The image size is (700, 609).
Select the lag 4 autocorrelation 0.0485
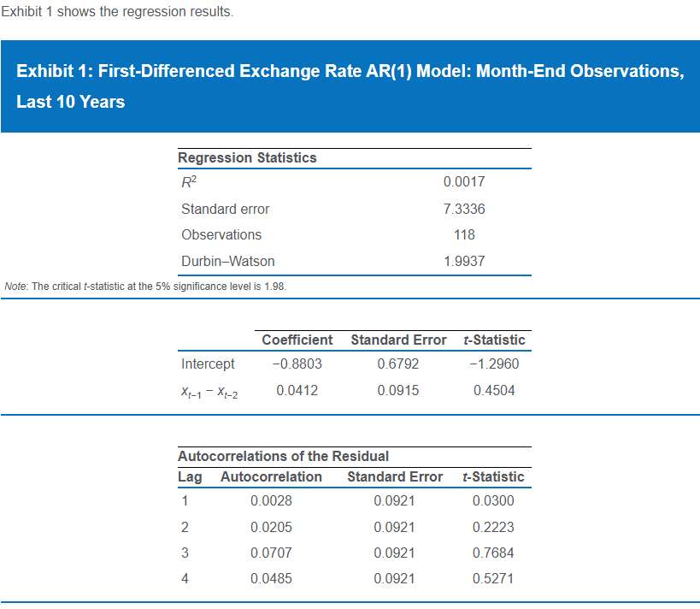(270, 578)
